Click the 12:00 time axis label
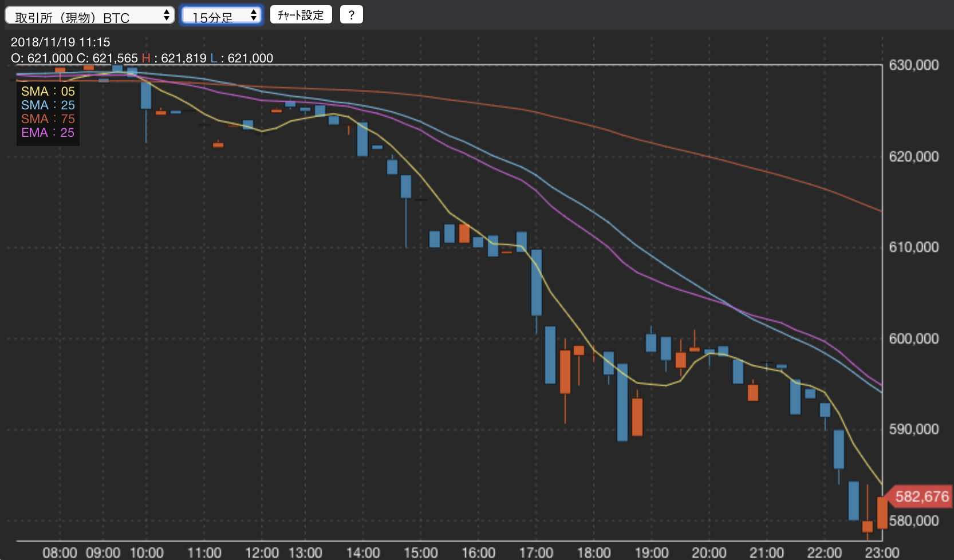Viewport: 954px width, 560px height. pos(262,553)
